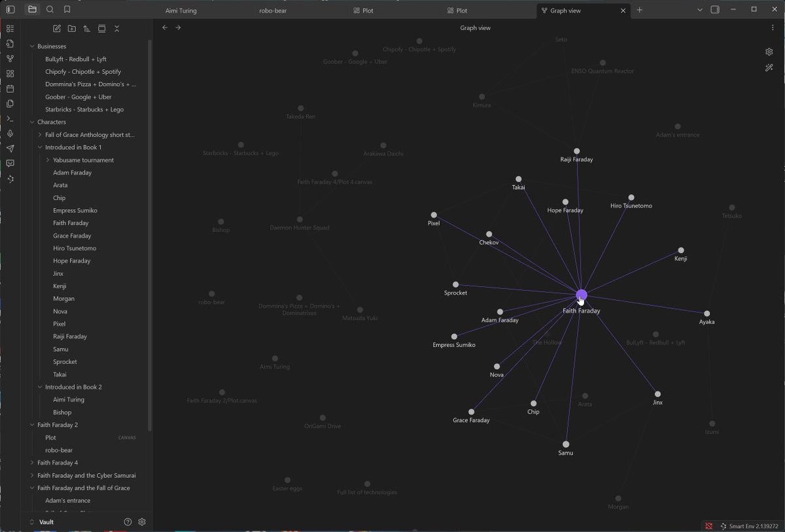The width and height of the screenshot is (785, 532).
Task: Open the Search sidebar tab
Action: pos(50,10)
